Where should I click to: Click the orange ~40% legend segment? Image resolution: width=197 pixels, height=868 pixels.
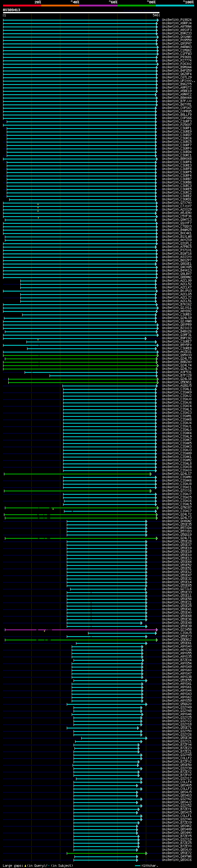(x=60, y=6)
